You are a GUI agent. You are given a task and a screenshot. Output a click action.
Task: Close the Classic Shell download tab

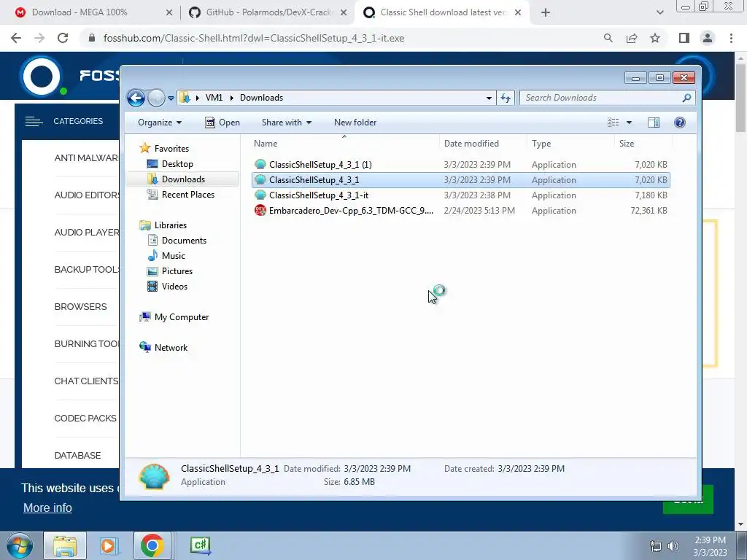pos(518,13)
